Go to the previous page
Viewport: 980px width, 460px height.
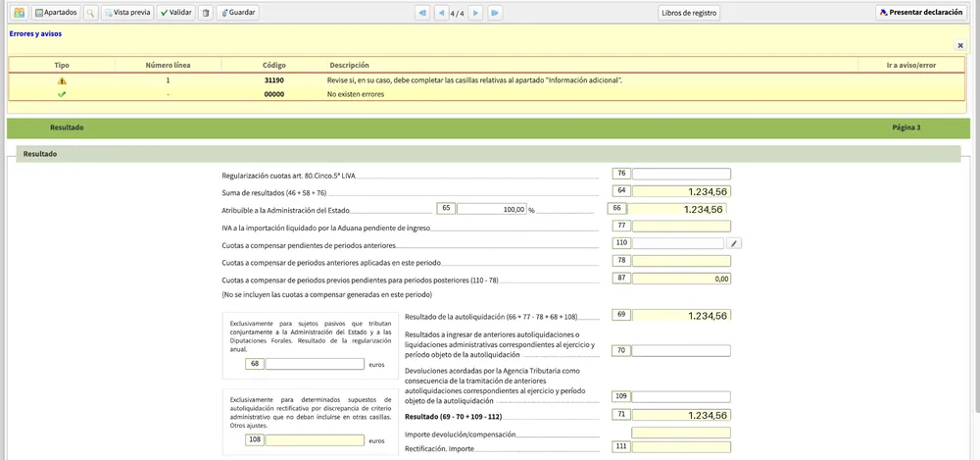coord(441,13)
